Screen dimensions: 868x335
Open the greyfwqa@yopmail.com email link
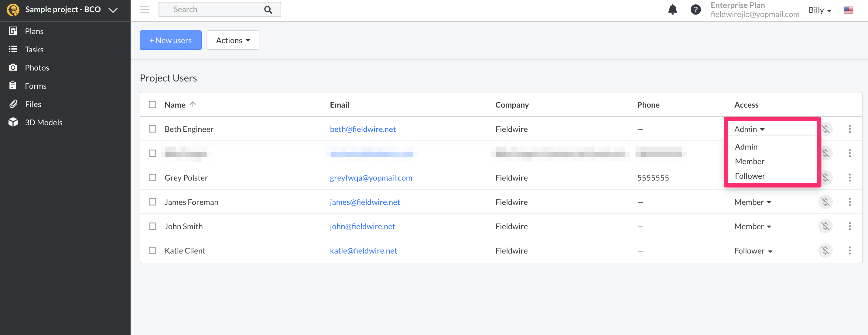pos(371,178)
